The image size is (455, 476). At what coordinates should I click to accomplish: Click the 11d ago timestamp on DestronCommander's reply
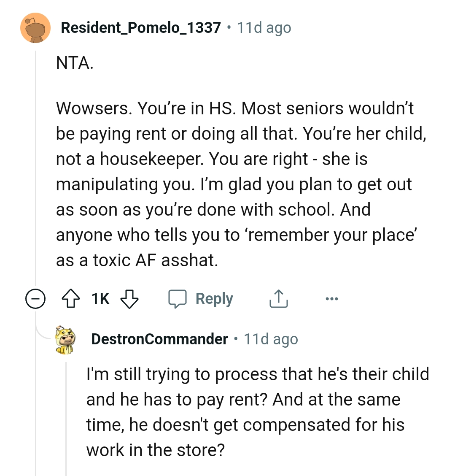(271, 339)
